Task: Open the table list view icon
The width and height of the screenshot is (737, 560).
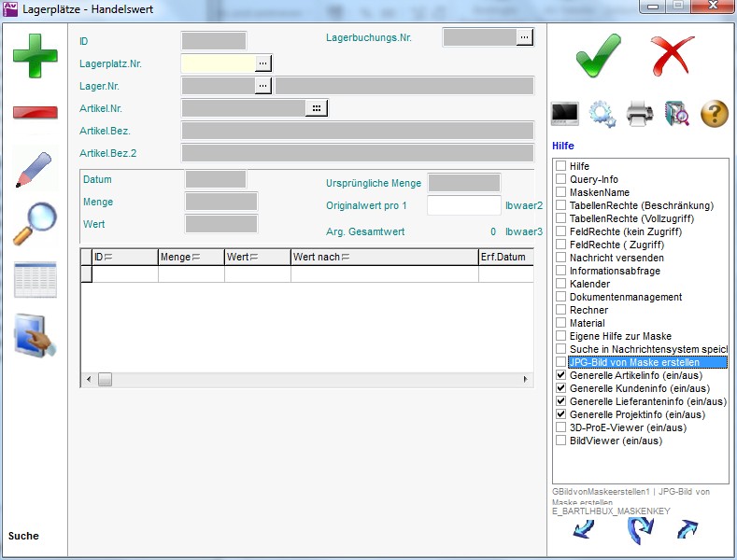Action: 35,279
